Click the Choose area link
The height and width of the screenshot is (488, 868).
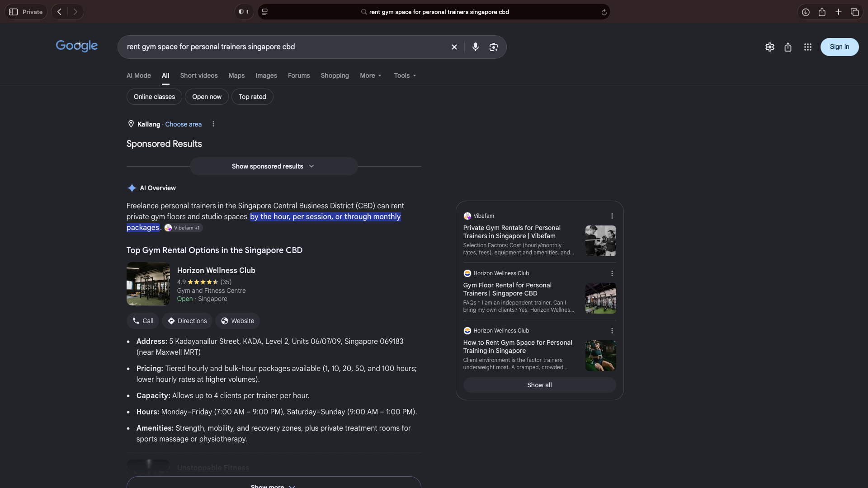pyautogui.click(x=184, y=124)
